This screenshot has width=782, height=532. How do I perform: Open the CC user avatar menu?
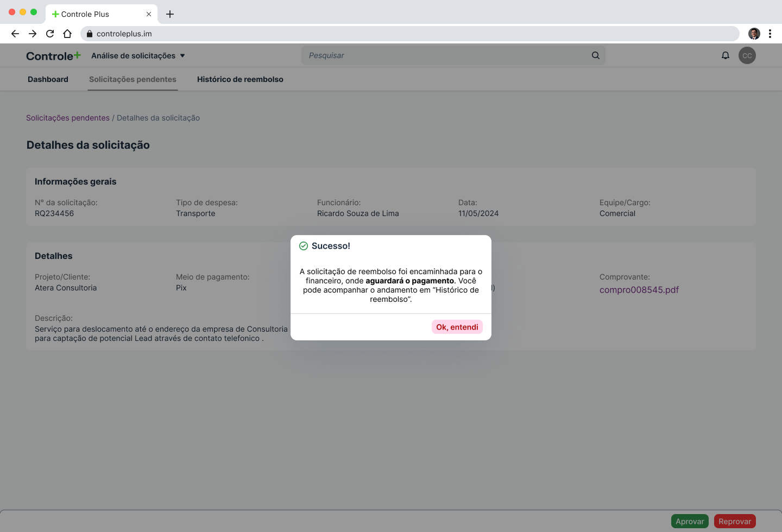pos(747,55)
